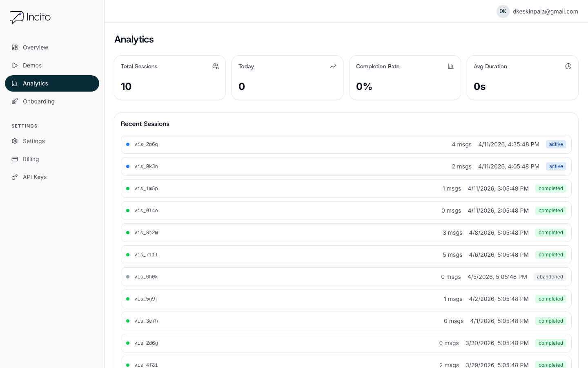Click the clock icon on Avg Duration card
Image resolution: width=588 pixels, height=368 pixels.
(x=568, y=66)
